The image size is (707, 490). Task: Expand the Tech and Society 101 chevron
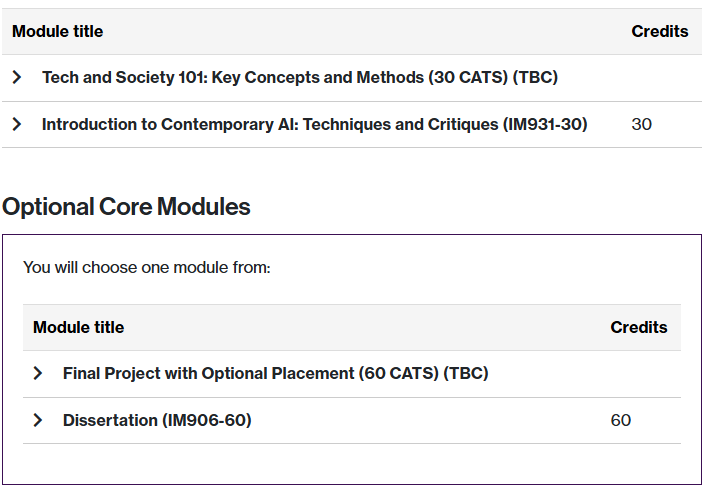coord(17,78)
